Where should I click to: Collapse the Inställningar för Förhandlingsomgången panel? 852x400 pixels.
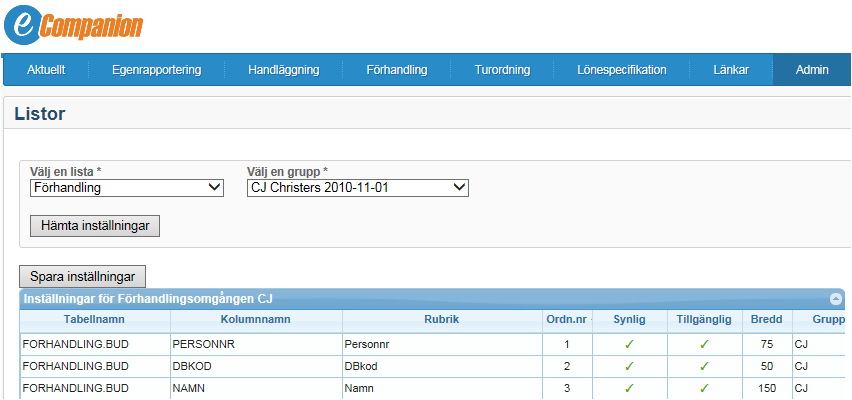coord(835,299)
